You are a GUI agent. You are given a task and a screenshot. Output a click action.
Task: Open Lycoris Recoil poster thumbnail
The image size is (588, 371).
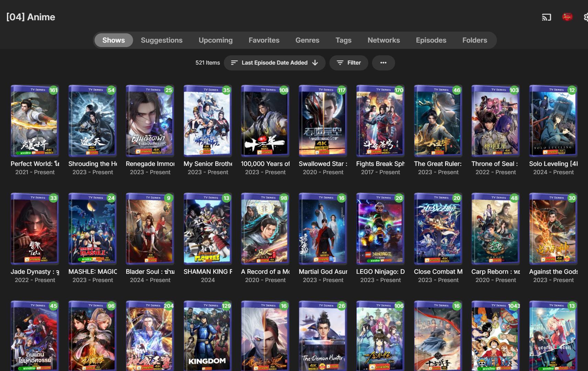pyautogui.click(x=553, y=336)
